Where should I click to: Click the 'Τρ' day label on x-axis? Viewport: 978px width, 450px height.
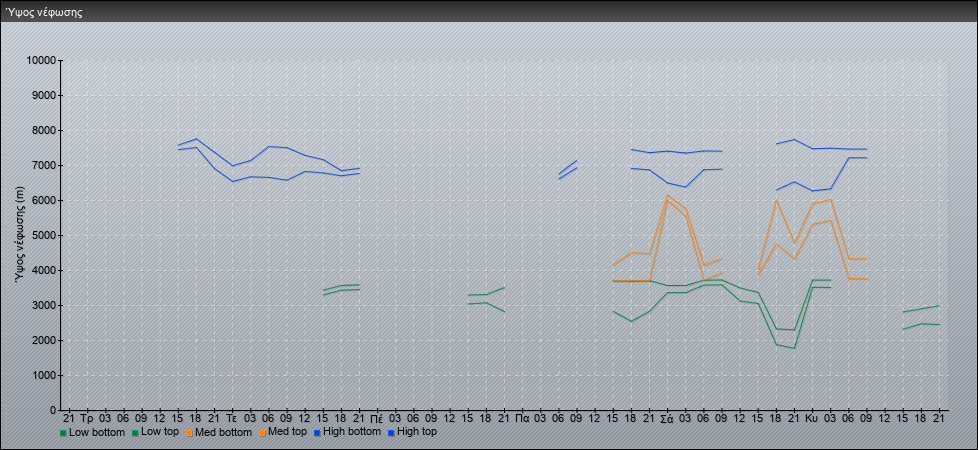pyautogui.click(x=87, y=418)
